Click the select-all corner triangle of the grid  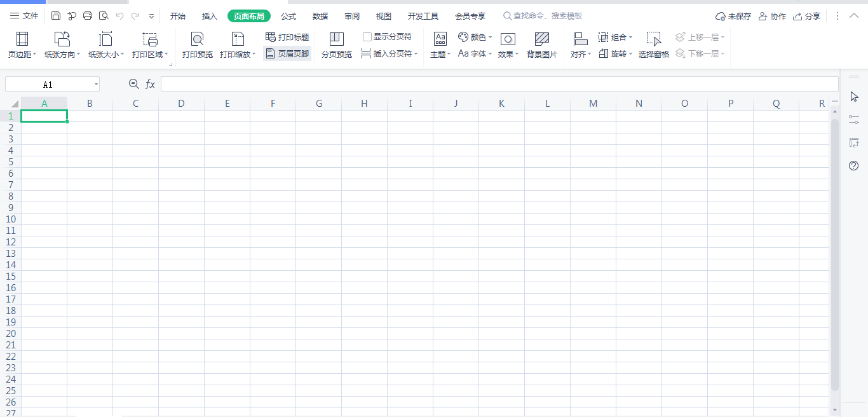[14, 104]
